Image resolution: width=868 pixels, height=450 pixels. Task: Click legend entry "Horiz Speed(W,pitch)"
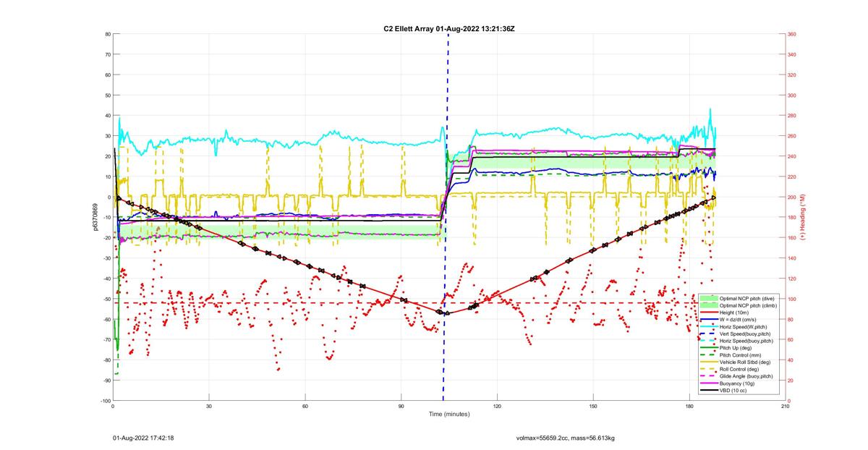click(x=744, y=327)
